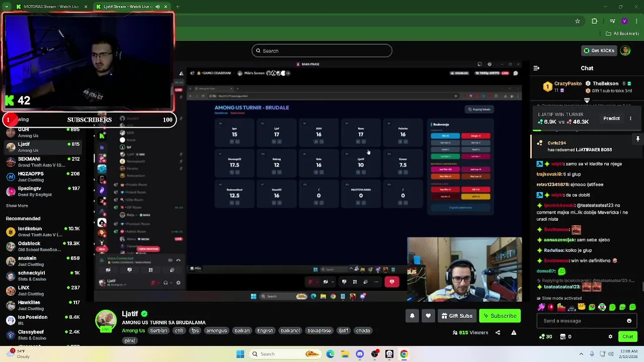The height and width of the screenshot is (362, 644).
Task: Click Predict on LJATIF WIN TURNIR
Action: click(x=611, y=118)
